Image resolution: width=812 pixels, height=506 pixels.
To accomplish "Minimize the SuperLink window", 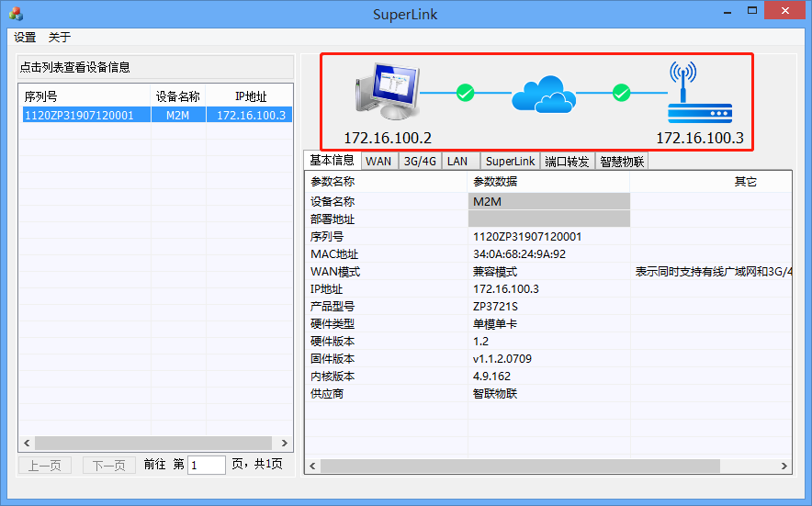I will pyautogui.click(x=727, y=11).
